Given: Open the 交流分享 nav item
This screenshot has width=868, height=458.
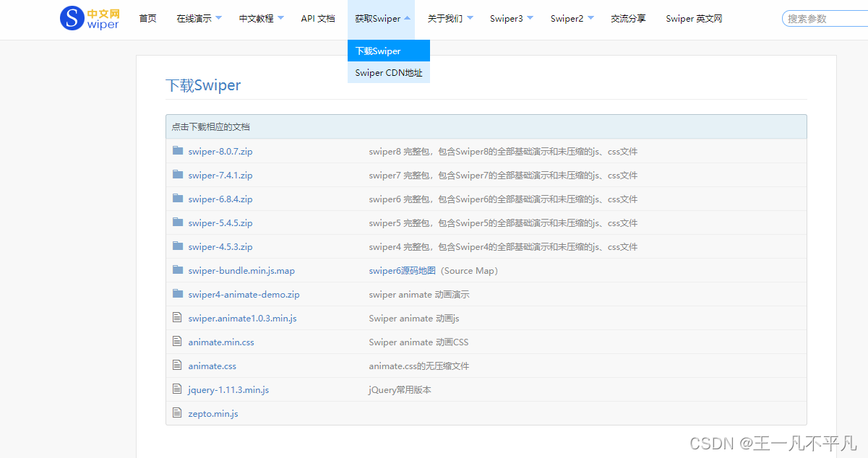Looking at the screenshot, I should click(x=628, y=19).
